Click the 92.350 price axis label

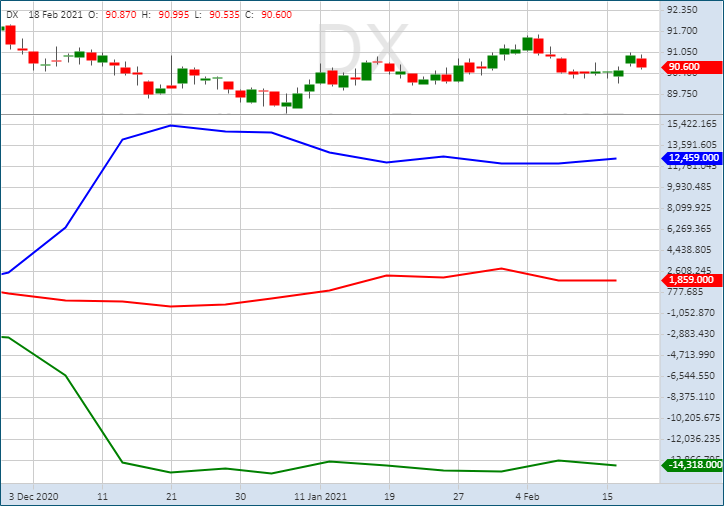[682, 10]
